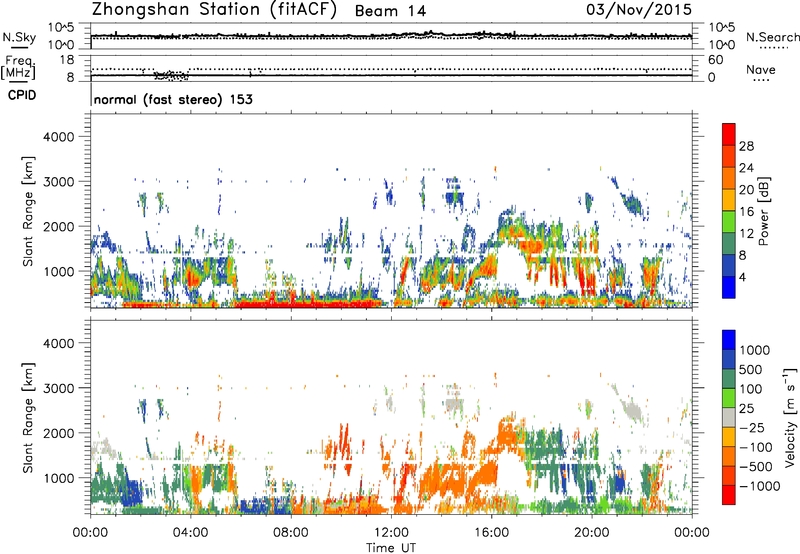Click the blue bottom segment of Power colorbar
Viewport: 800px width, 554px height.
[729, 287]
